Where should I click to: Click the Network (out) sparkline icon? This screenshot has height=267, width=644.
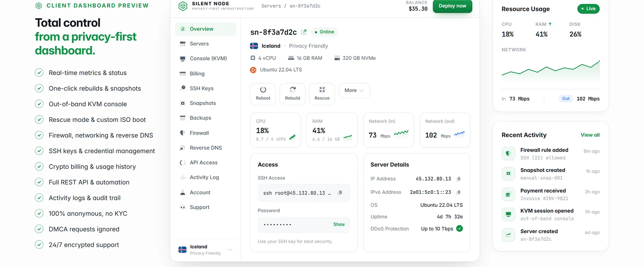[x=459, y=134]
